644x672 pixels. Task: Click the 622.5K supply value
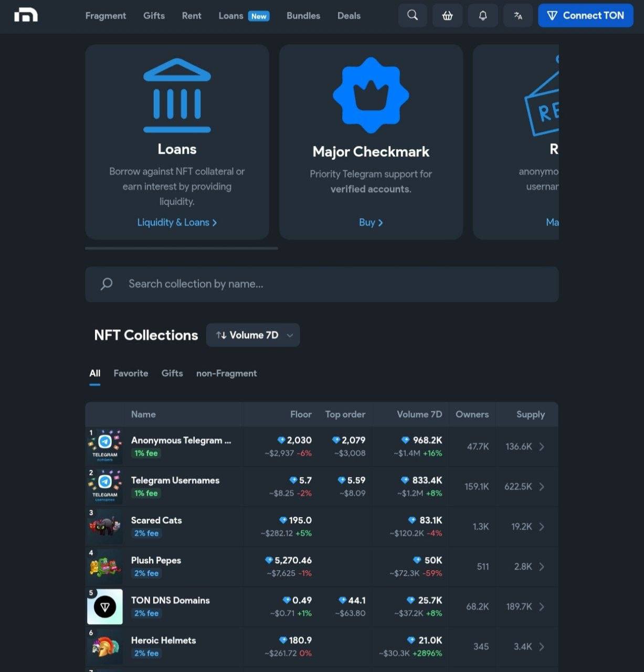tap(518, 487)
